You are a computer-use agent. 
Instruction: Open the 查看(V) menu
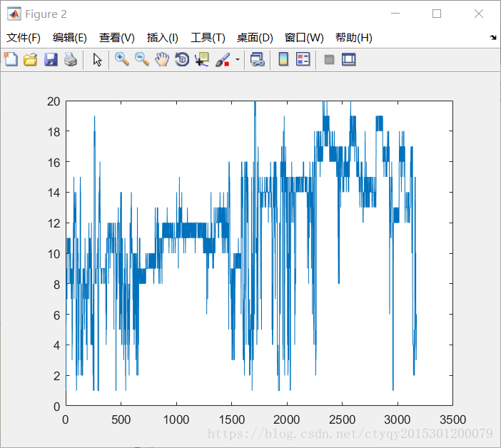(x=116, y=38)
